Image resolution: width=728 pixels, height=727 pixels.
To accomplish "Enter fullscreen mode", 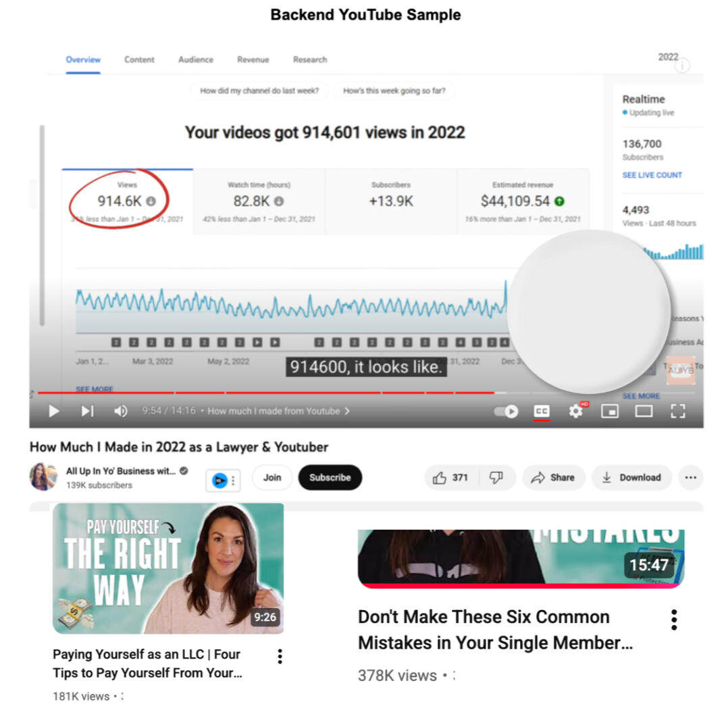I will (678, 411).
